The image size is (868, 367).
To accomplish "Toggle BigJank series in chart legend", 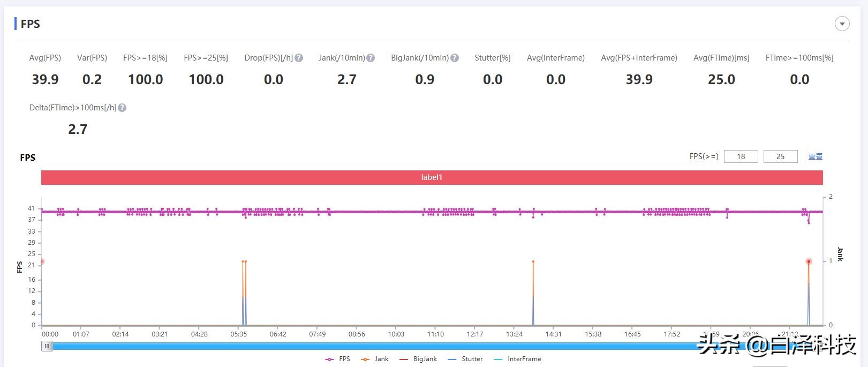I will (x=418, y=359).
